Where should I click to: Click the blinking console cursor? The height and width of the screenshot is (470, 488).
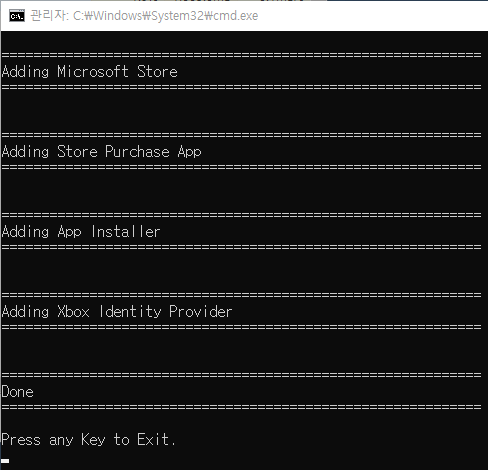point(5,461)
